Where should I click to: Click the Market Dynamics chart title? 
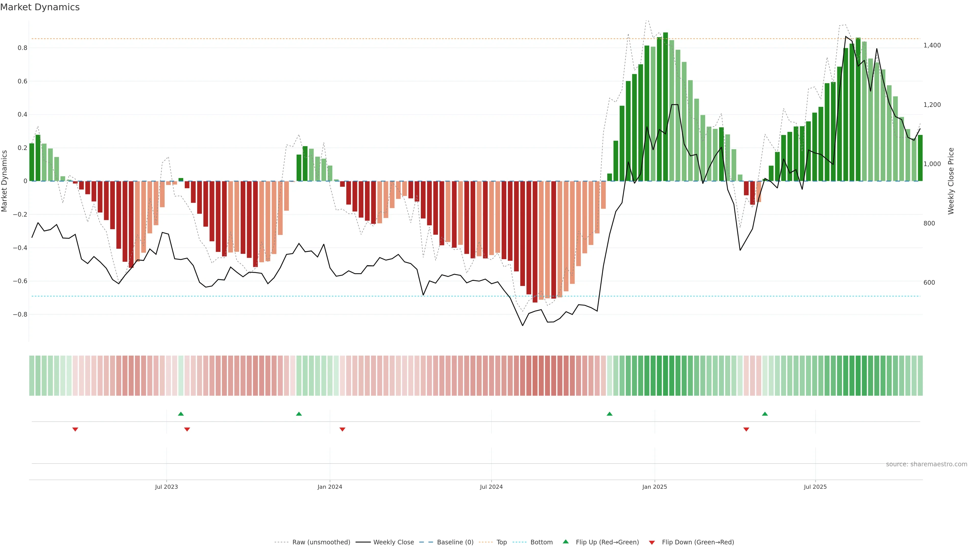tap(40, 7)
